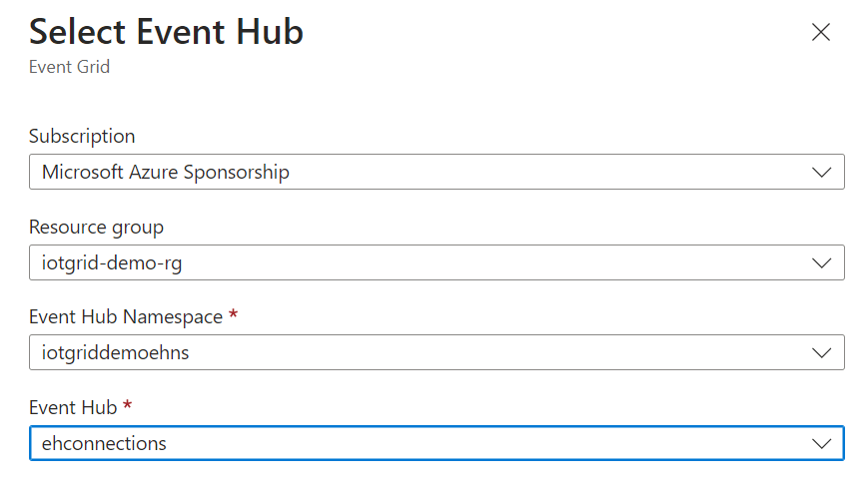The image size is (868, 492).
Task: Expand the Resource group combo box
Action: 436,263
